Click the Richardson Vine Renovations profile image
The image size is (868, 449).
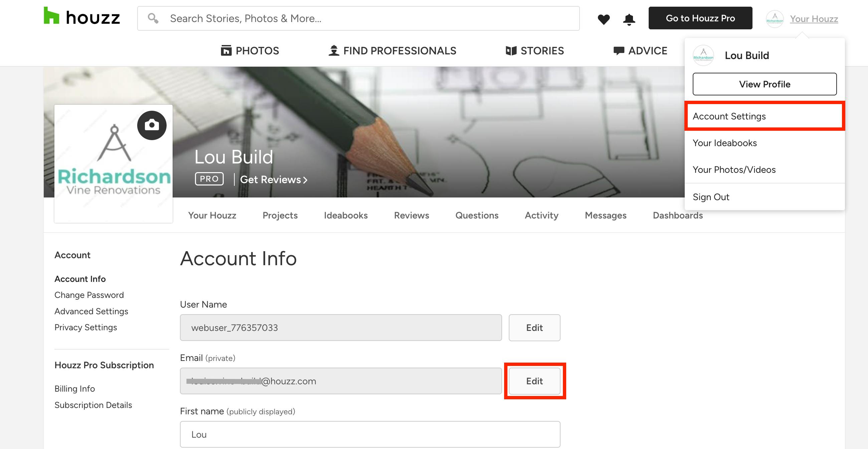tap(114, 163)
